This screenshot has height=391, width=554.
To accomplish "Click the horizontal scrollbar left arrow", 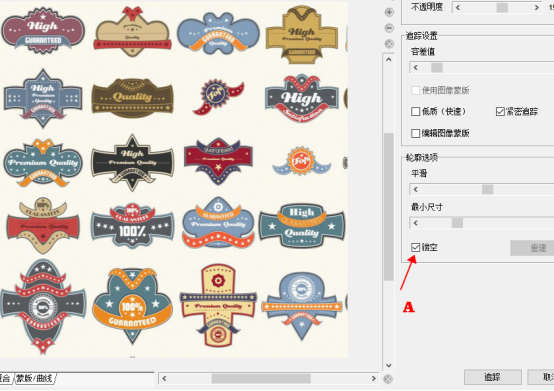I will (x=164, y=379).
